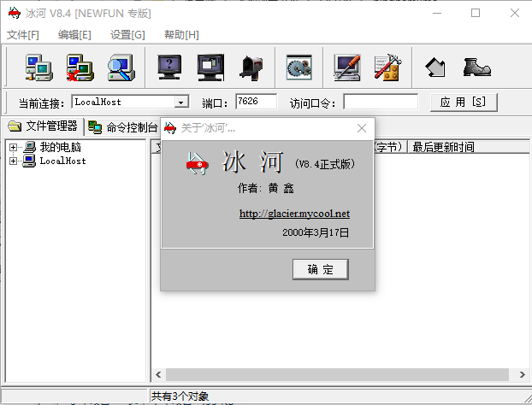Viewport: 532px width, 405px height.
Task: Expand the LocalHost tree node
Action: click(13, 161)
